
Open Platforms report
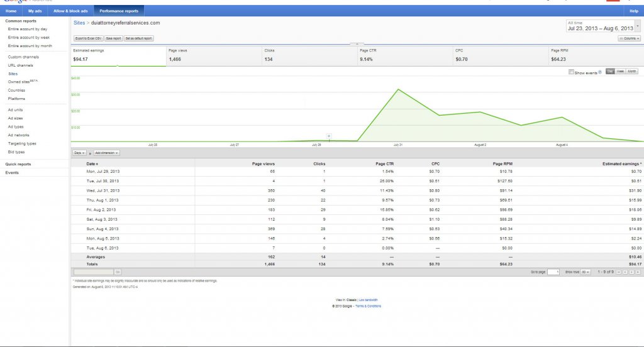[x=16, y=99]
